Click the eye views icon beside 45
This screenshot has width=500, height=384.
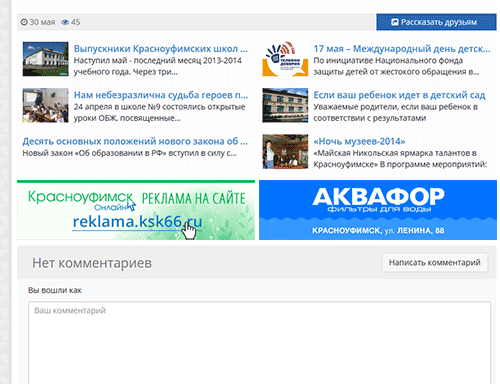(x=65, y=22)
